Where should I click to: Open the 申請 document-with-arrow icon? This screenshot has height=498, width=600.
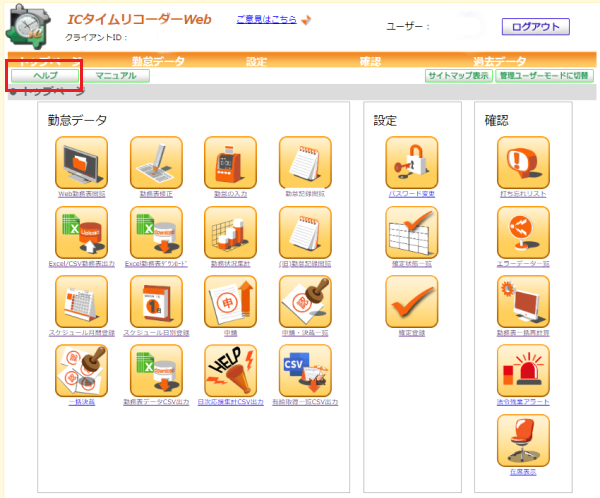pyautogui.click(x=230, y=302)
